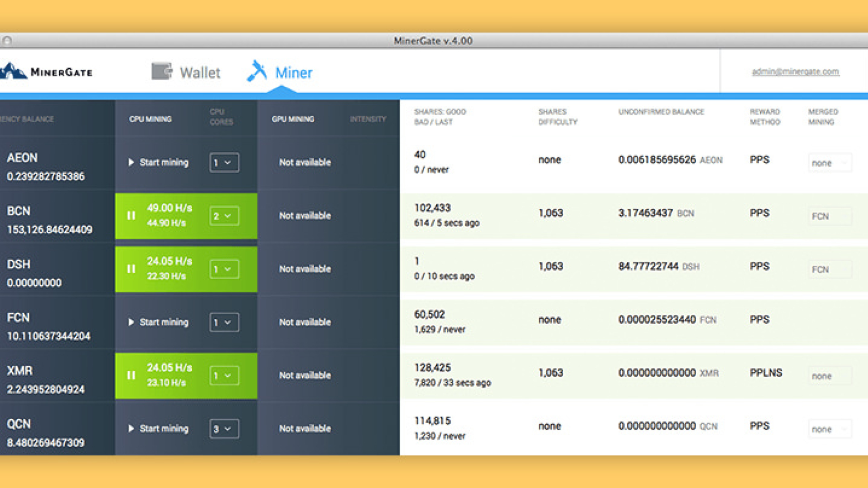
Task: Click the play triangle icon in FCN row
Action: (131, 322)
